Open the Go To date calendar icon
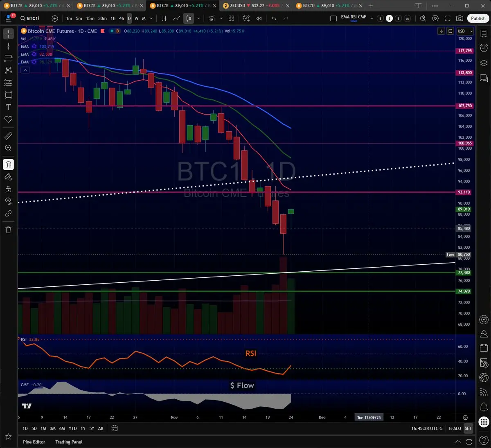The height and width of the screenshot is (448, 491). 115,428
